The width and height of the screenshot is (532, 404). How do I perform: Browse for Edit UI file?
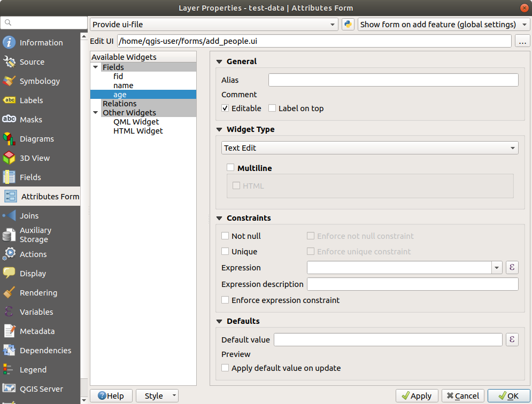click(x=522, y=41)
